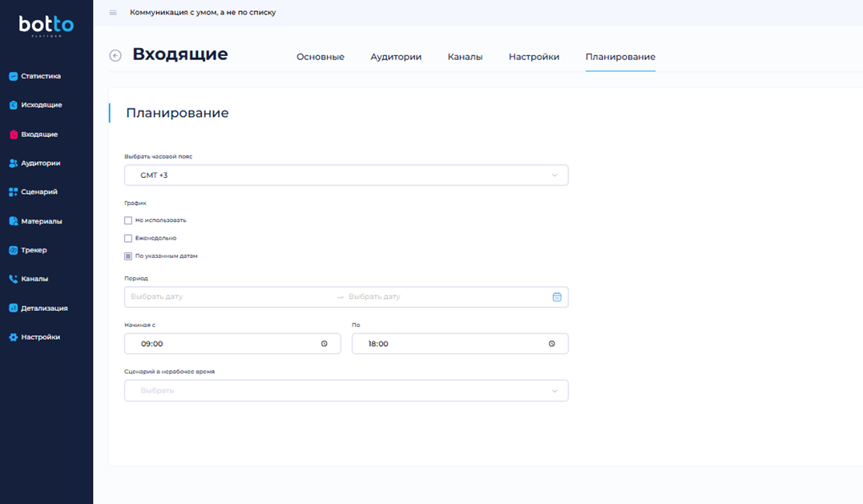Open Сценарий section icon in sidebar
The height and width of the screenshot is (504, 863).
[13, 192]
